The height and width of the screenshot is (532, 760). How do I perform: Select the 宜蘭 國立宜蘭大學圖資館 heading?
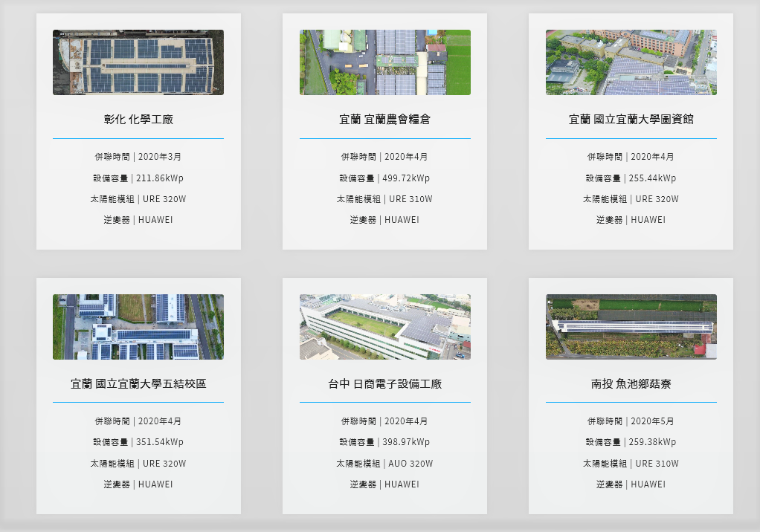tap(631, 119)
